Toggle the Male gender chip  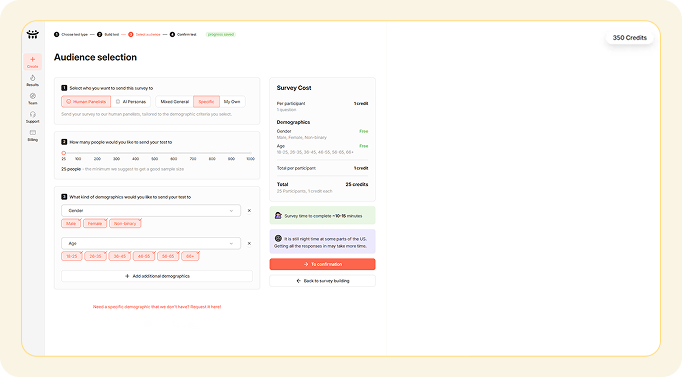pyautogui.click(x=71, y=224)
